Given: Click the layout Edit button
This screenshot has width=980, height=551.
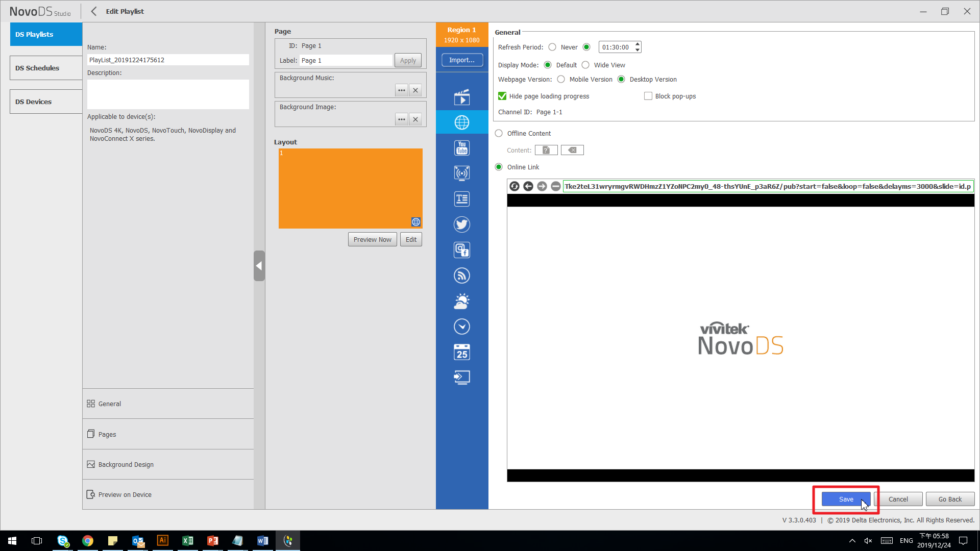Looking at the screenshot, I should pyautogui.click(x=411, y=239).
